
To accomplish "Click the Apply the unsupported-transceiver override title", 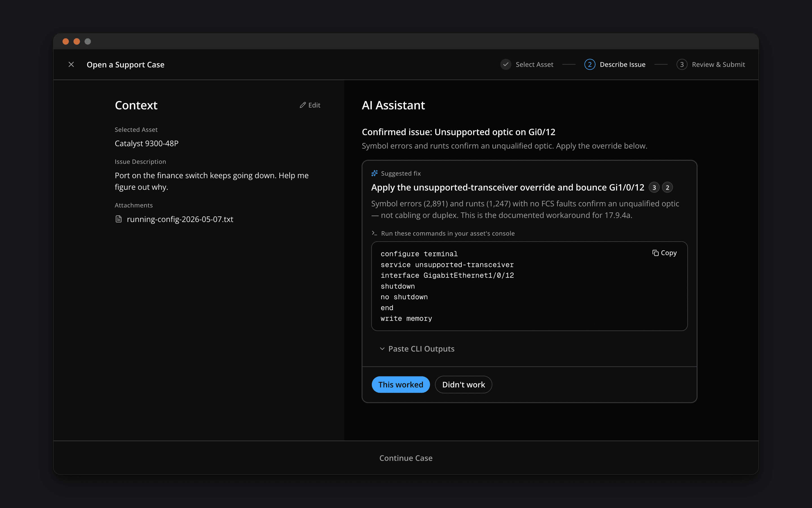I will pos(508,187).
